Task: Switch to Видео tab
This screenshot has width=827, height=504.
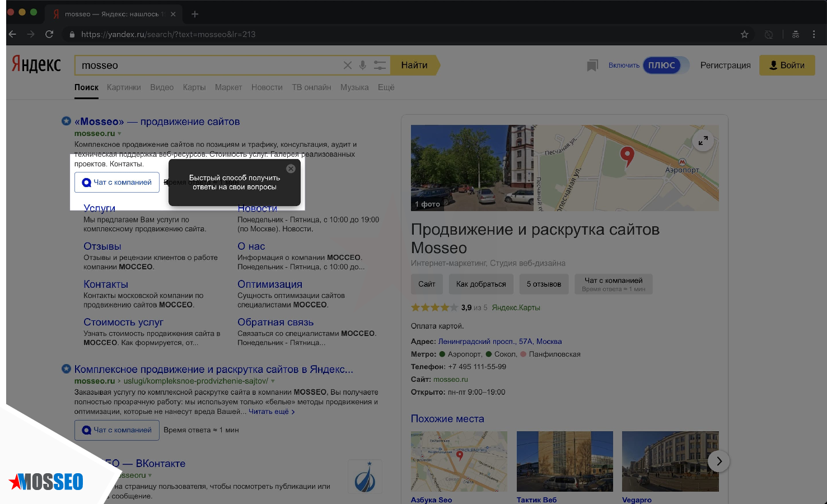Action: [x=162, y=87]
